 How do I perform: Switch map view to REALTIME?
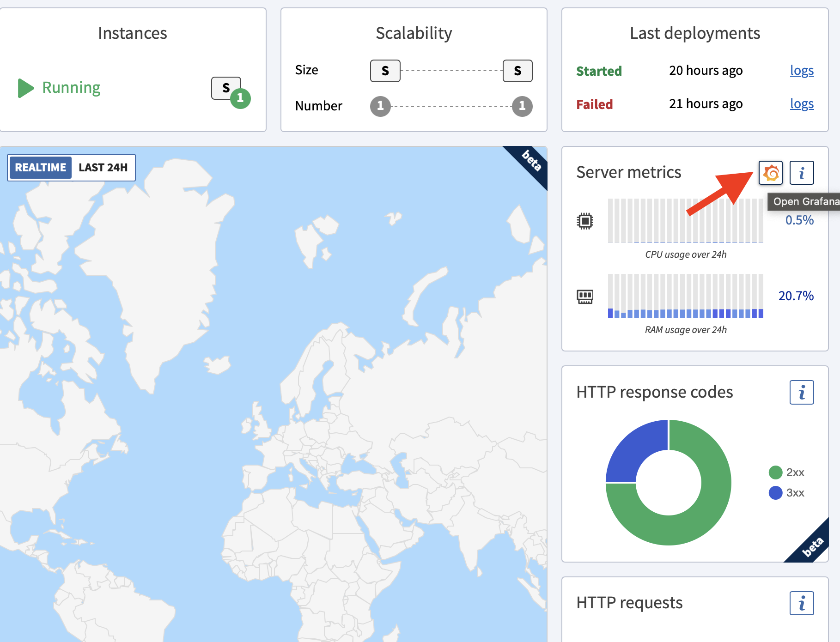(x=40, y=168)
